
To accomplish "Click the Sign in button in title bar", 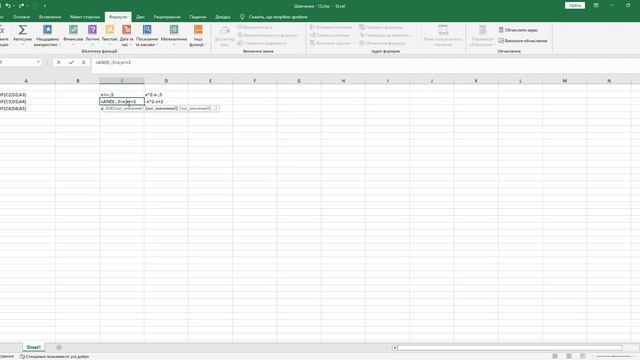I will [575, 6].
